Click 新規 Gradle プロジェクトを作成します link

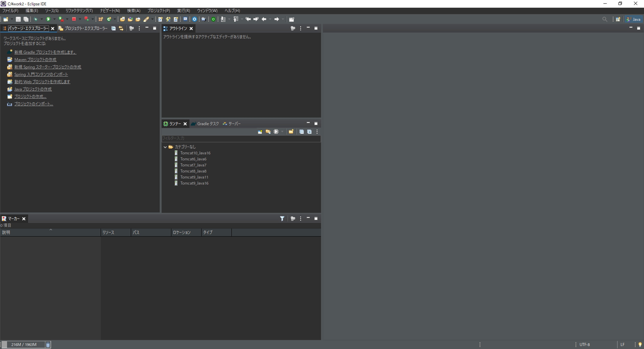tap(45, 52)
